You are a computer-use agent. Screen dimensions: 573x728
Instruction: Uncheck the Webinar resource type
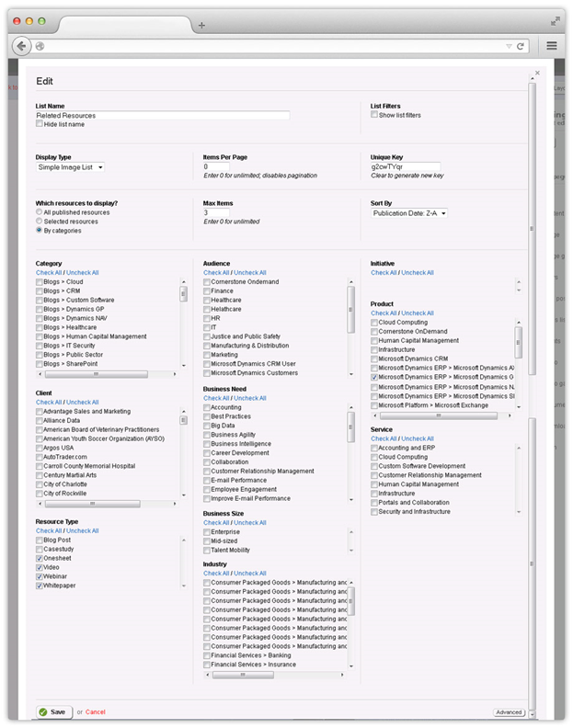point(40,576)
